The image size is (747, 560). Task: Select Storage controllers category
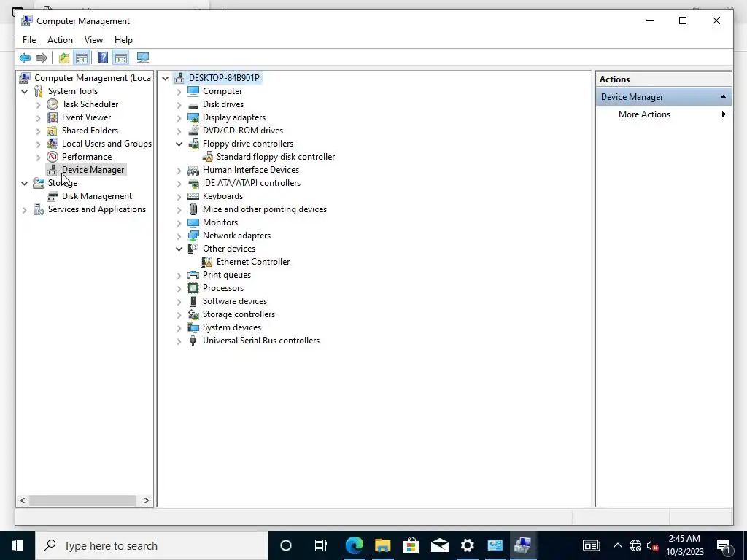[239, 314]
